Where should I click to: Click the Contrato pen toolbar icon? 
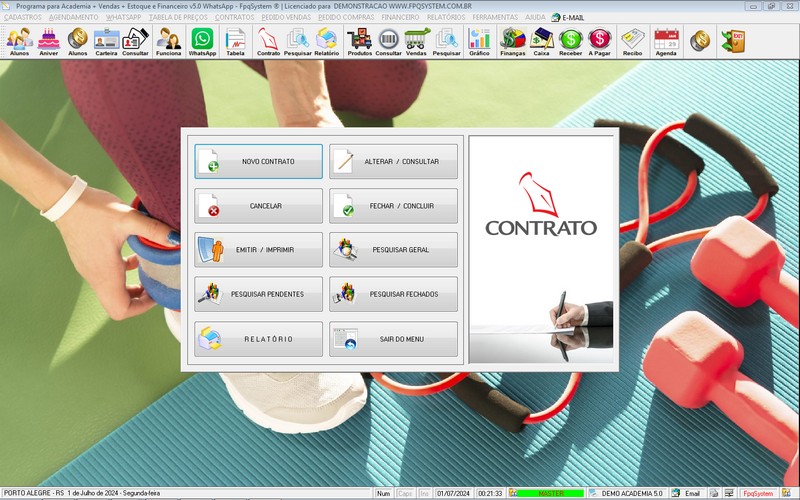[x=268, y=41]
